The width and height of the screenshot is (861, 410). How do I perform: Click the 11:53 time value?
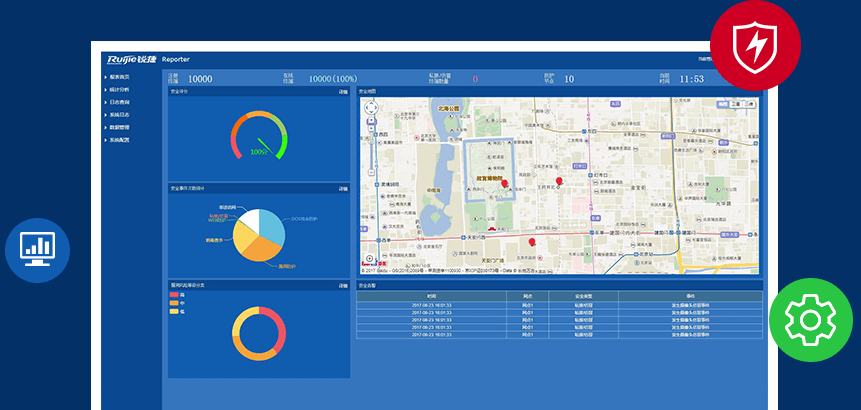tap(692, 79)
